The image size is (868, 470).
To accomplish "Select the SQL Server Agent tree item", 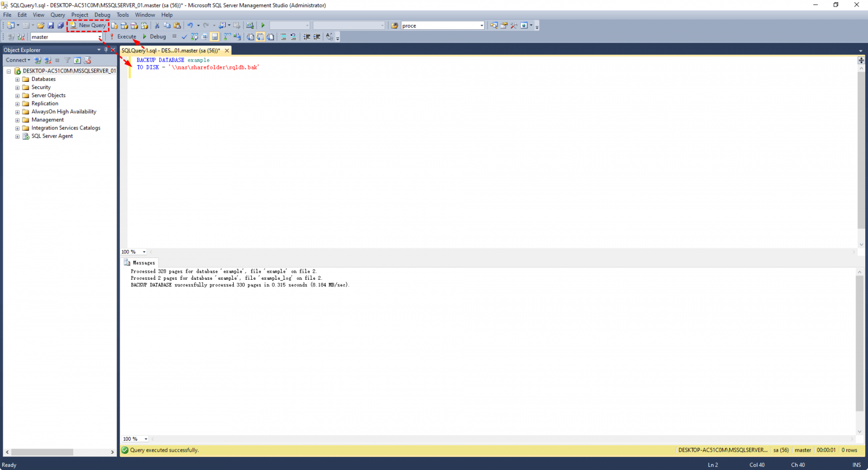I will click(52, 136).
